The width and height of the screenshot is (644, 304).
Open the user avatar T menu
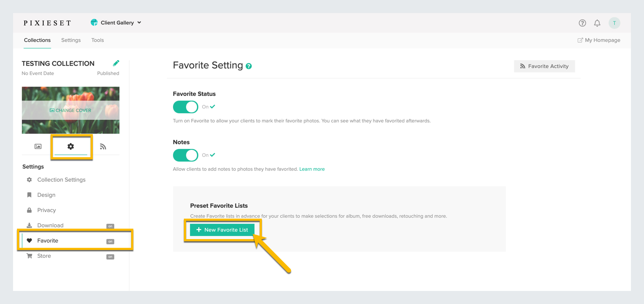tap(614, 23)
